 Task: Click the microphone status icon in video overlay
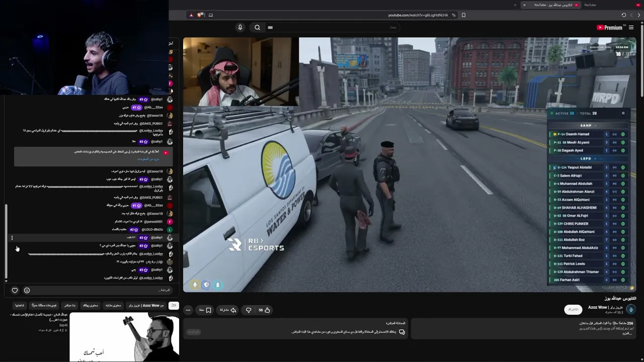[x=195, y=285]
